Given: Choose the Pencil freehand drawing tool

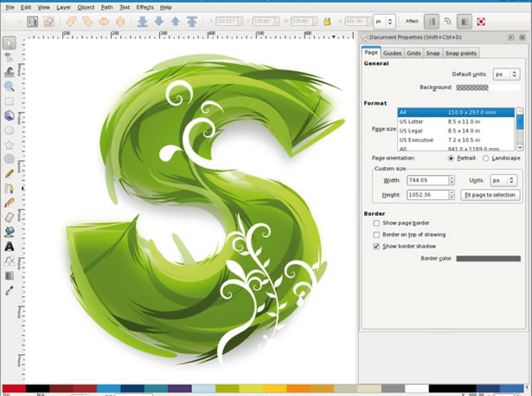Looking at the screenshot, I should click(9, 174).
